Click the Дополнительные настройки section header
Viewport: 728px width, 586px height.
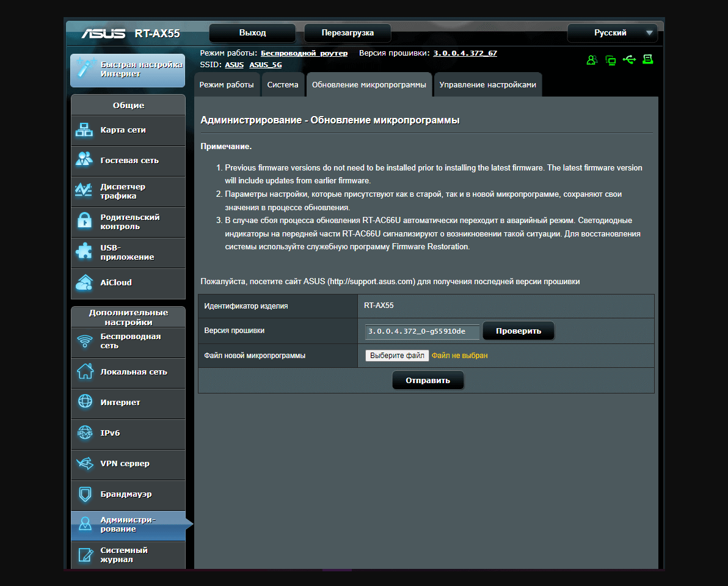[129, 317]
